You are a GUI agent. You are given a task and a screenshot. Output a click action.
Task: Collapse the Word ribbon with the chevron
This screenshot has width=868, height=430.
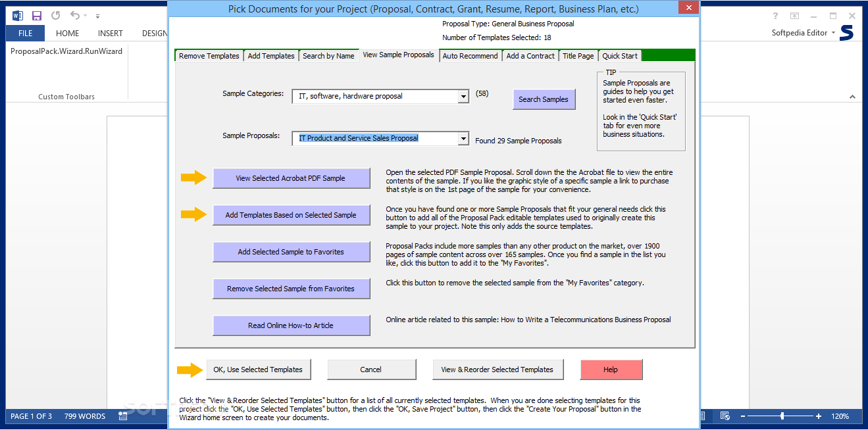(853, 97)
